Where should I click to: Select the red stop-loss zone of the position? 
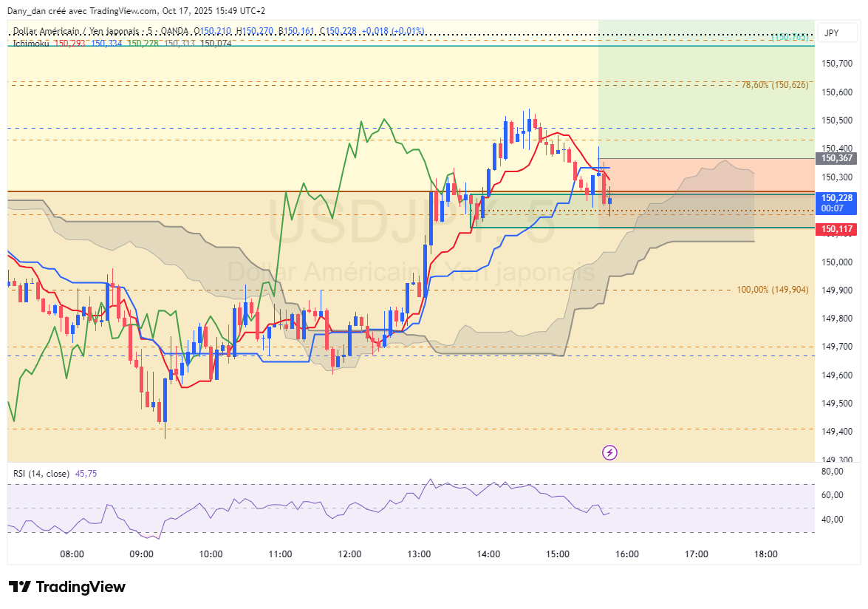tap(706, 193)
